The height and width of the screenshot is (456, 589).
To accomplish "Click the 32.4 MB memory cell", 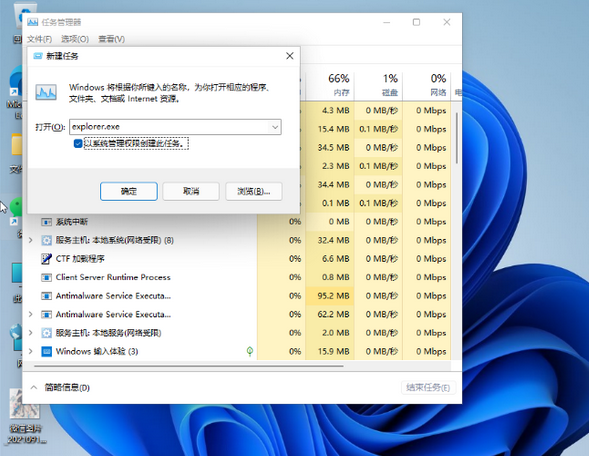I will pyautogui.click(x=330, y=240).
